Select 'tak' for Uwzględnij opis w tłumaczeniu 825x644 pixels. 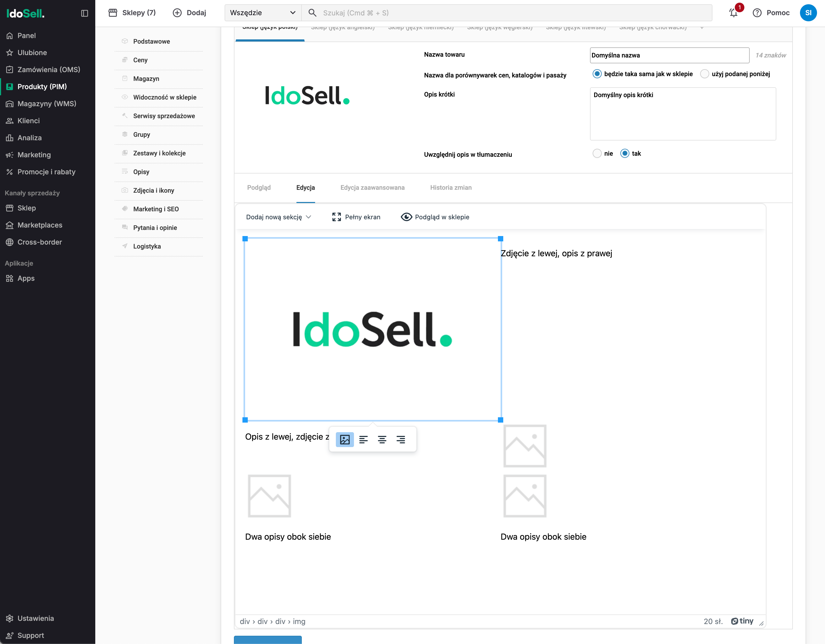point(625,153)
